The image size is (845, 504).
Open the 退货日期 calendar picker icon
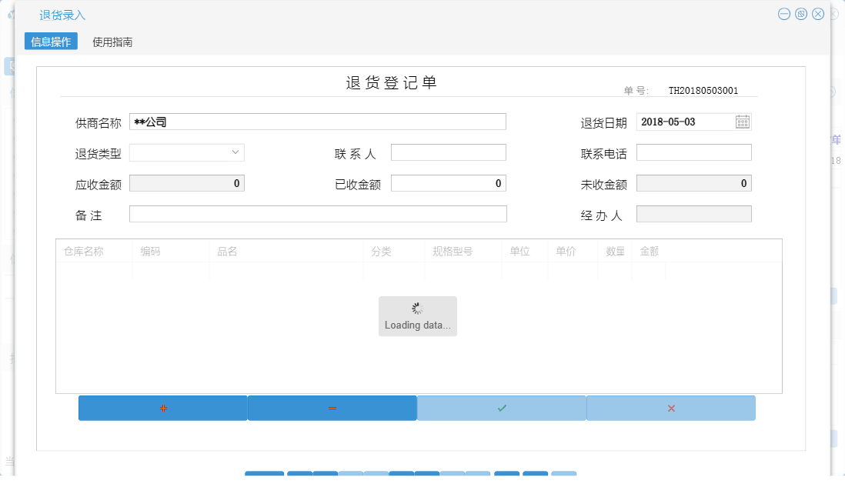(x=740, y=121)
